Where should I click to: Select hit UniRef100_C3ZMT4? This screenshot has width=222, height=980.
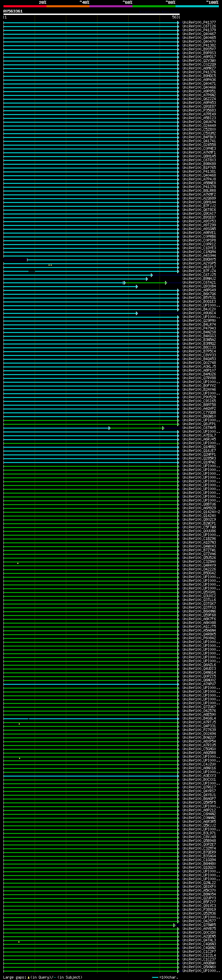(199, 848)
